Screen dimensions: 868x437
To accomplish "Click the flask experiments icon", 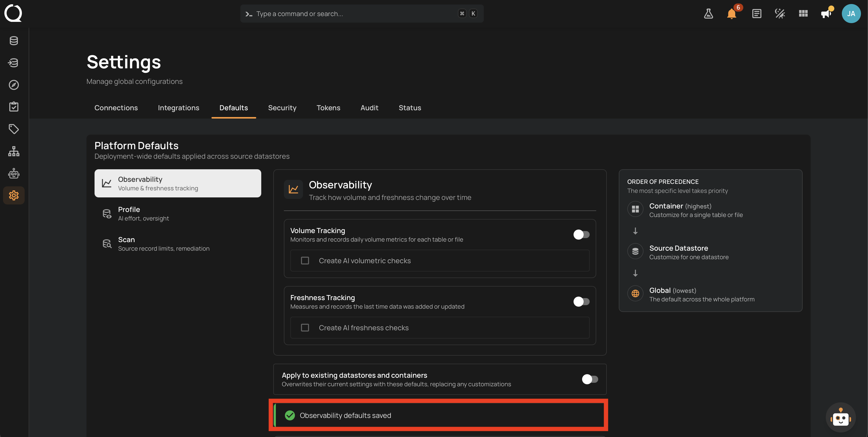I will pyautogui.click(x=708, y=14).
